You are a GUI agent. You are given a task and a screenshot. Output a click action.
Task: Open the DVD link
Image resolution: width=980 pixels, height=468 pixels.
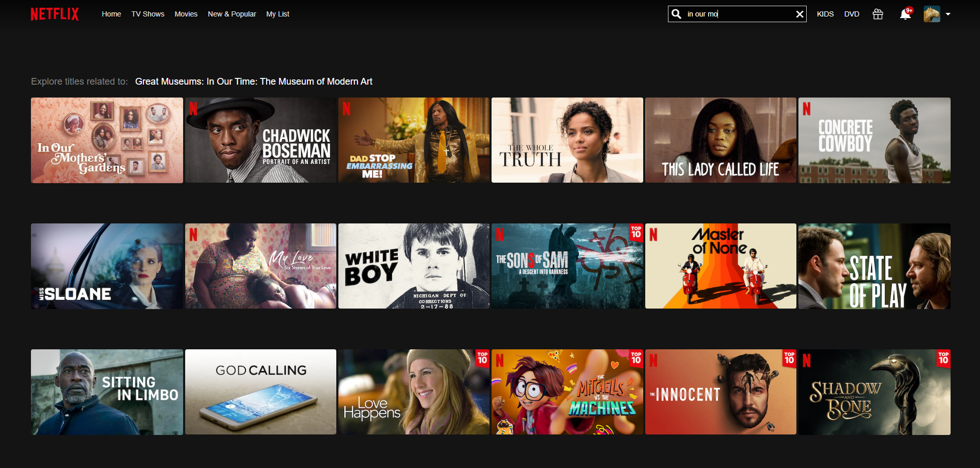852,14
